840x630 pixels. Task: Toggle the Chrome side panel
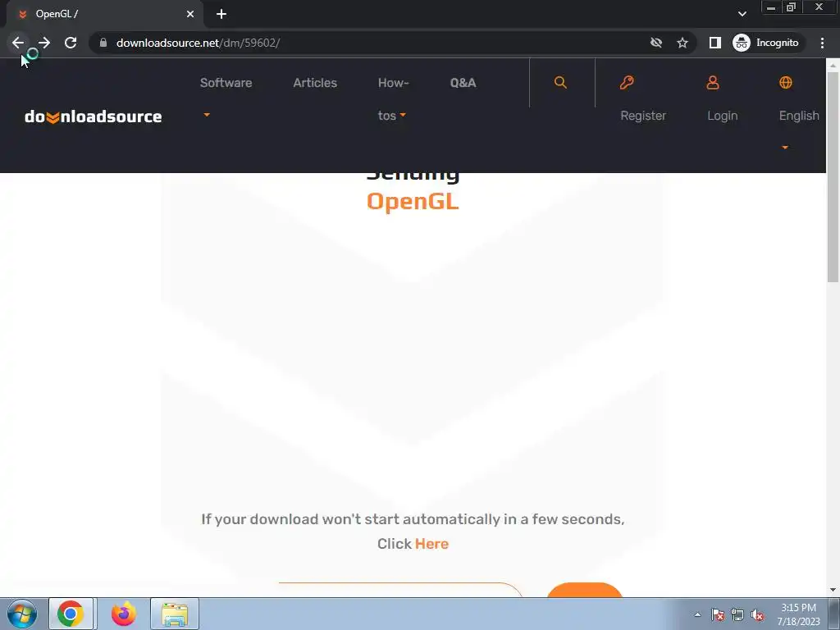tap(714, 43)
